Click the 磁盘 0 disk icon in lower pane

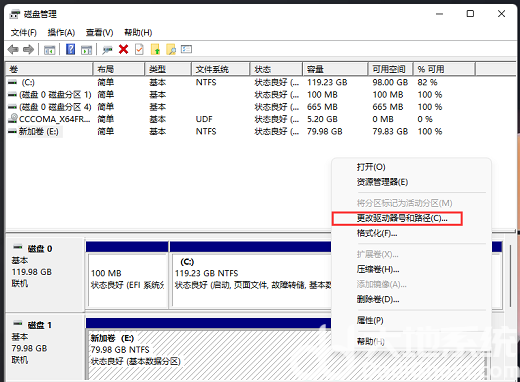click(x=17, y=247)
